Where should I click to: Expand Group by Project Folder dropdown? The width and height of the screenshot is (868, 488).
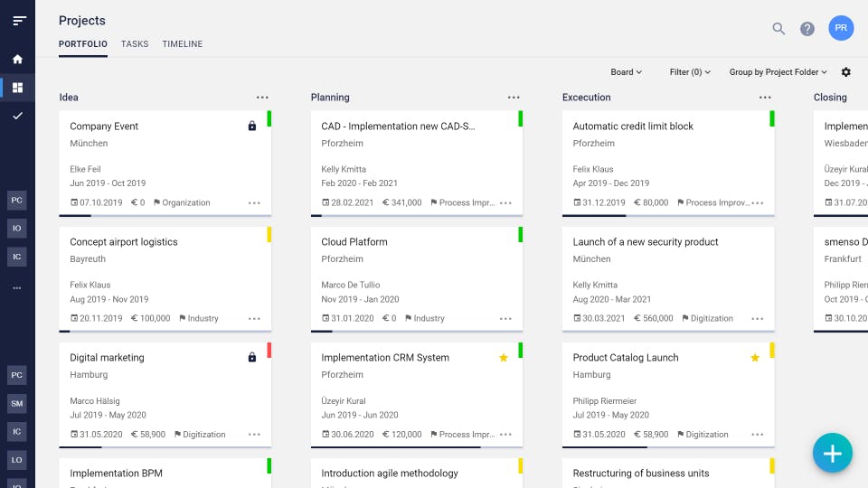point(778,72)
